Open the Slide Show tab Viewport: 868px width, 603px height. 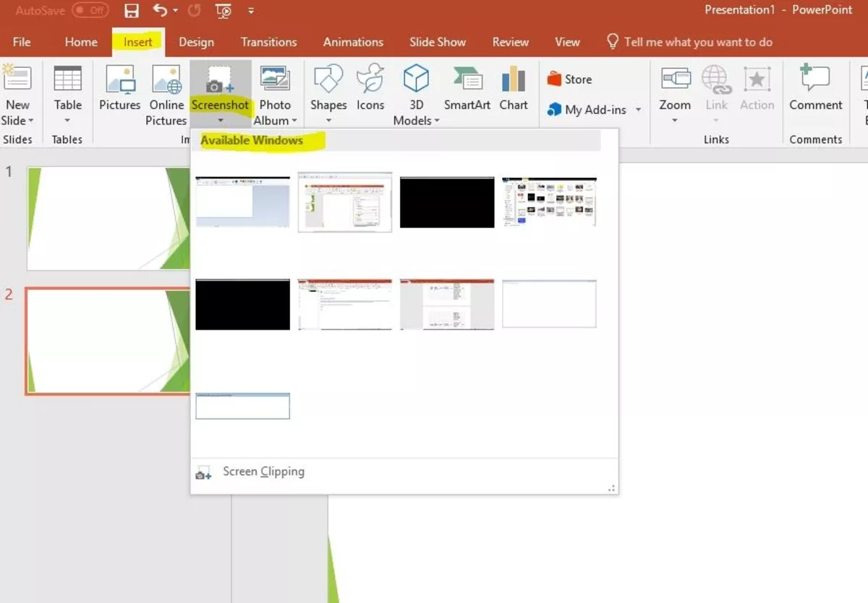click(437, 42)
